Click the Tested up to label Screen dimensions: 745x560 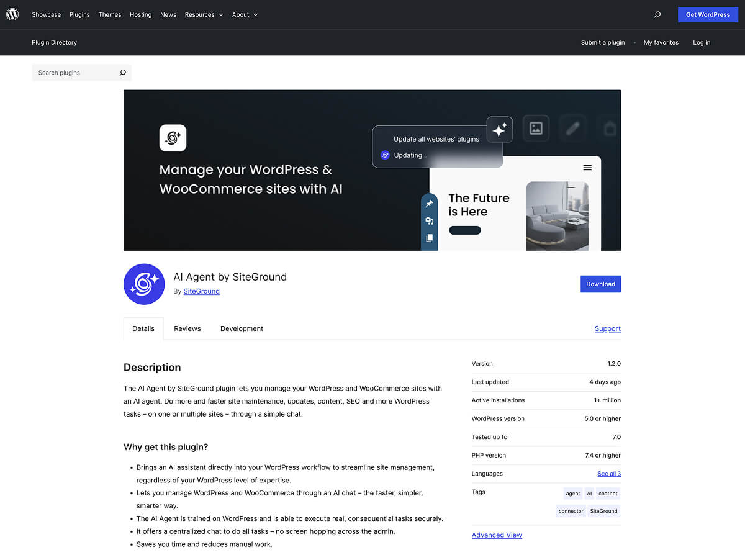(489, 437)
